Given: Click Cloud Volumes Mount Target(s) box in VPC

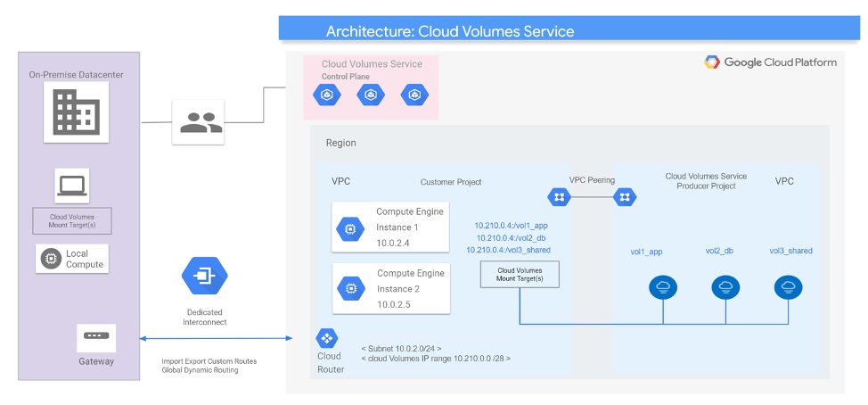Looking at the screenshot, I should point(520,275).
